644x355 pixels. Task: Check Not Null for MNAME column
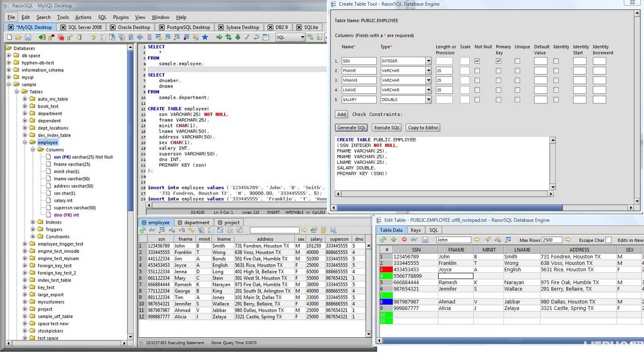pos(477,80)
